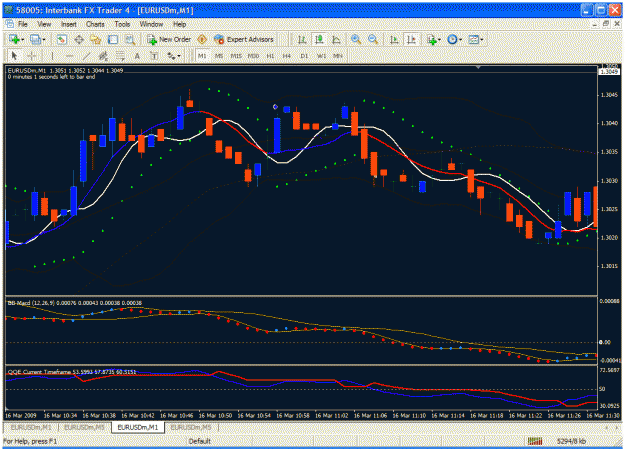
Task: Select the M30 timeframe
Action: coord(253,56)
